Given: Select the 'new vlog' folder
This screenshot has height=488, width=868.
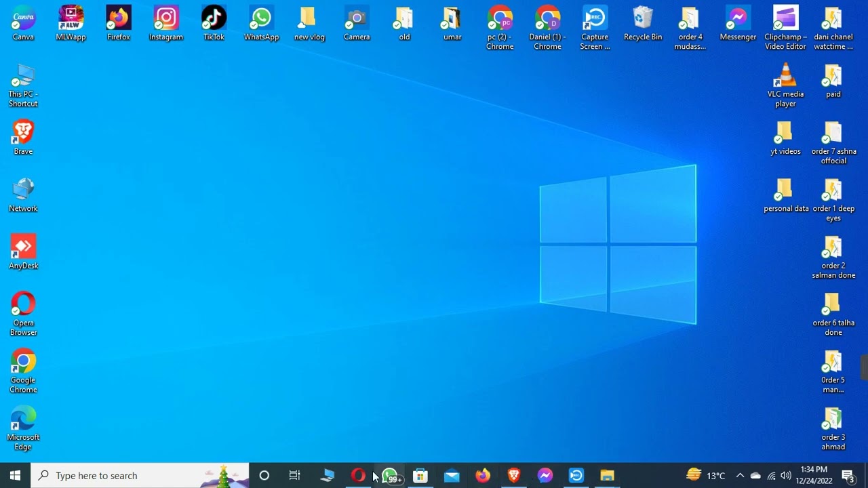Looking at the screenshot, I should point(309,23).
